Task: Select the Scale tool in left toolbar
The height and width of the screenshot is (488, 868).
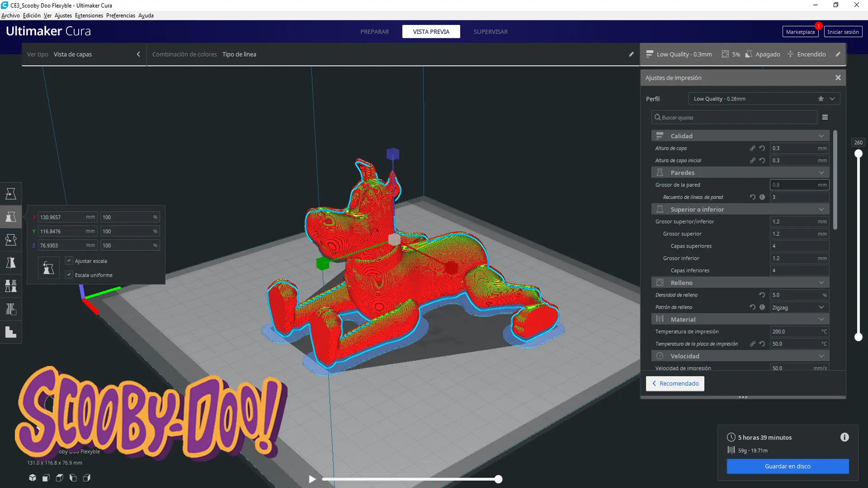Action: (x=11, y=216)
